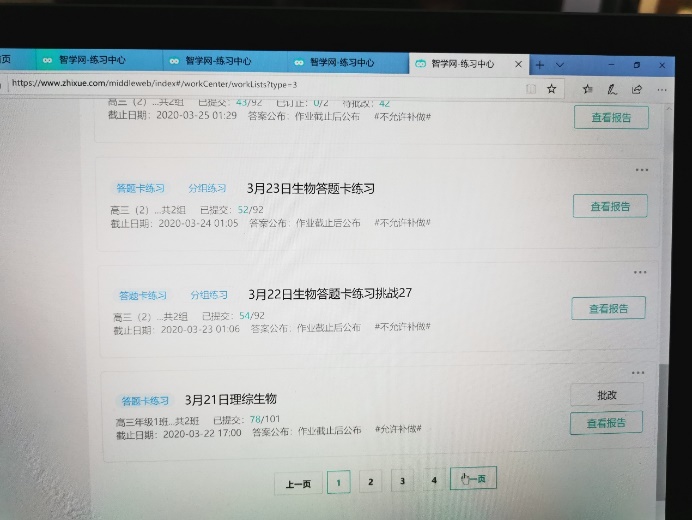Image resolution: width=692 pixels, height=520 pixels.
Task: Click deadline 2020-03-22 17:00
Action: click(x=202, y=433)
